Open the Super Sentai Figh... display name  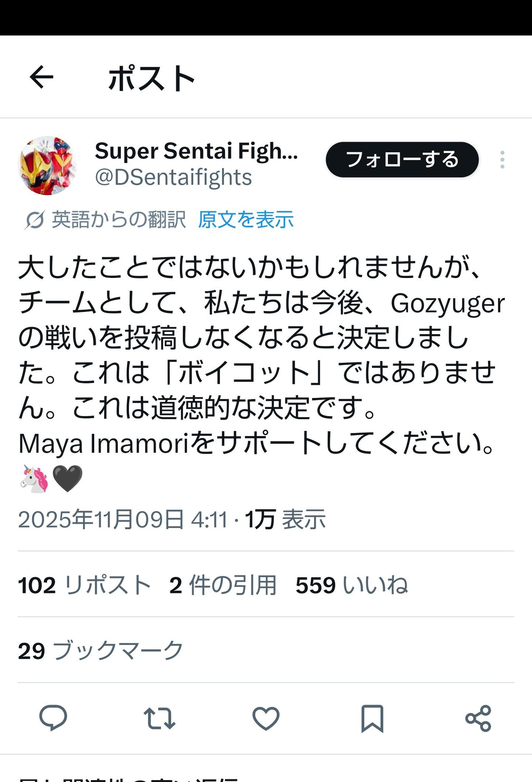[x=196, y=151]
